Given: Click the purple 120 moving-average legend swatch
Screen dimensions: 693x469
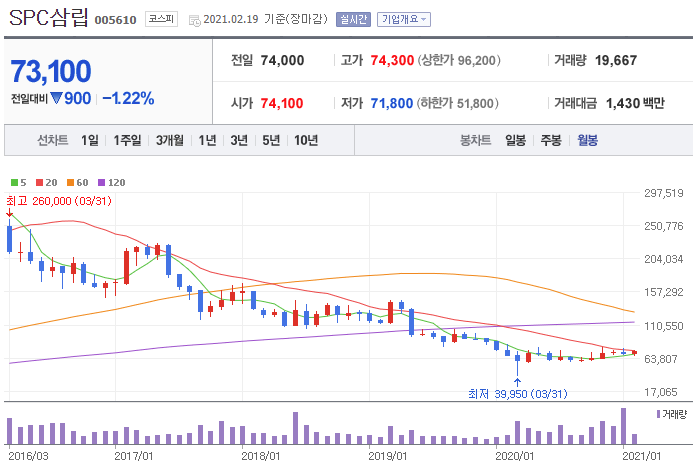Looking at the screenshot, I should click(x=102, y=183).
